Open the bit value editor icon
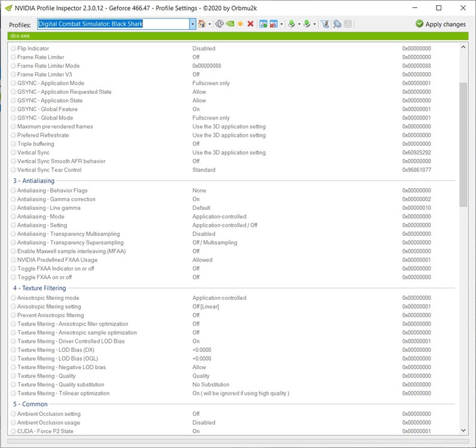This screenshot has height=448, width=476. (348, 24)
